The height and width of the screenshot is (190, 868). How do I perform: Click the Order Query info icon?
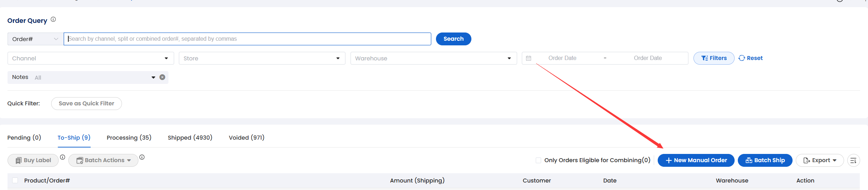coord(53,20)
